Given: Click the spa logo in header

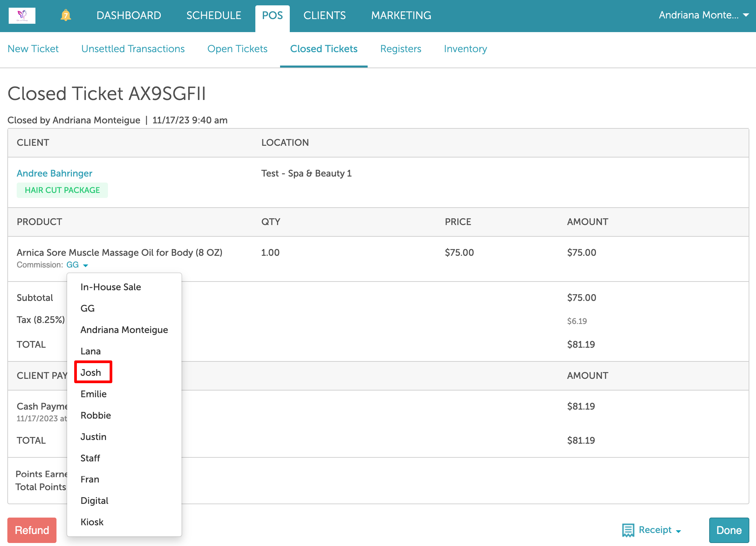Looking at the screenshot, I should tap(22, 15).
